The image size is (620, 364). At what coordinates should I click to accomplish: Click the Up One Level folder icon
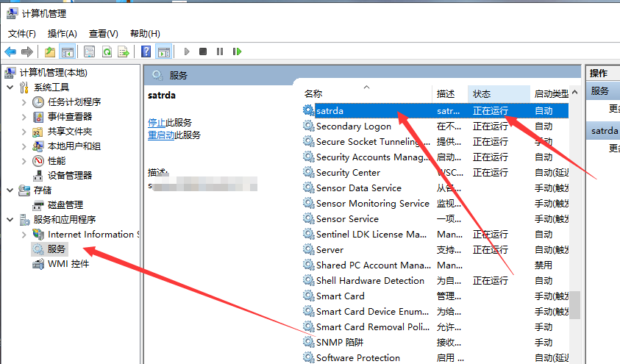49,51
